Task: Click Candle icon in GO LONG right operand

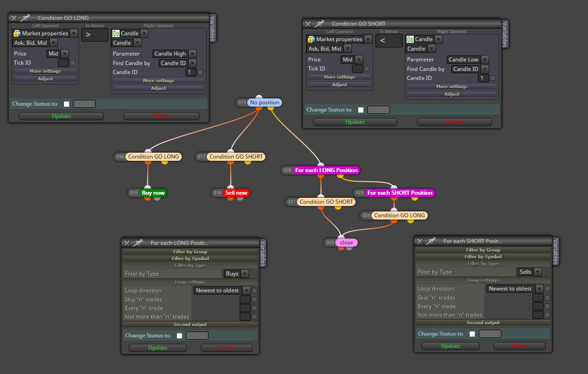Action: point(116,33)
